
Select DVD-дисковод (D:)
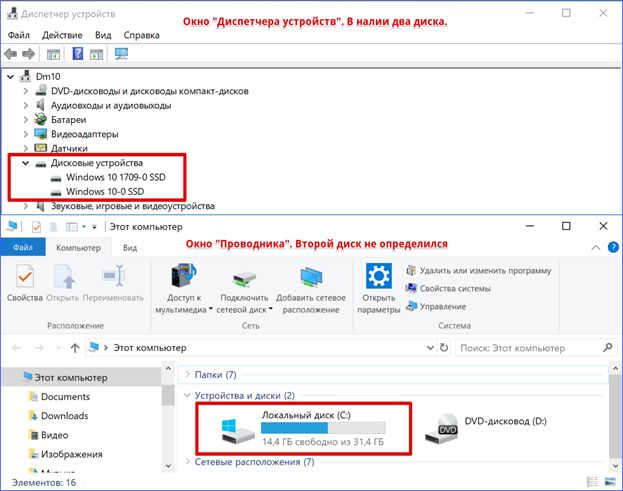(486, 429)
